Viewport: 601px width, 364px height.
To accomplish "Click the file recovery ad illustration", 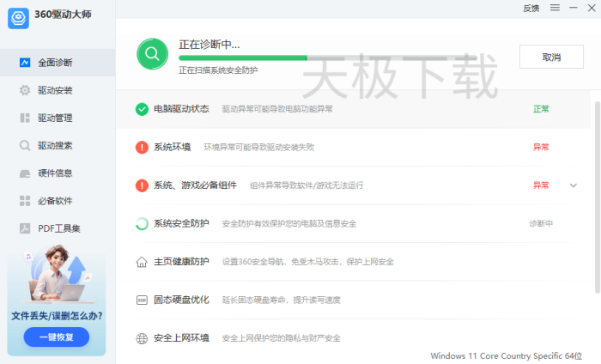I will tap(58, 274).
